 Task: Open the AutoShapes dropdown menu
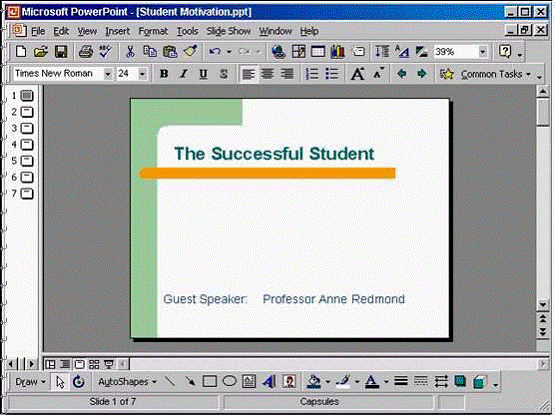[127, 382]
